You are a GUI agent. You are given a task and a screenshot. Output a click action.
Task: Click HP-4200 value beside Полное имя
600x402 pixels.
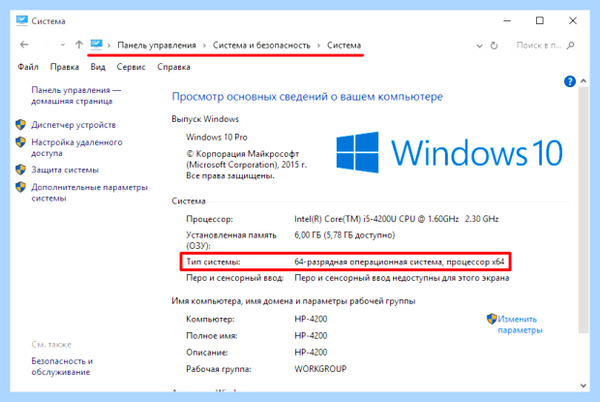(311, 336)
